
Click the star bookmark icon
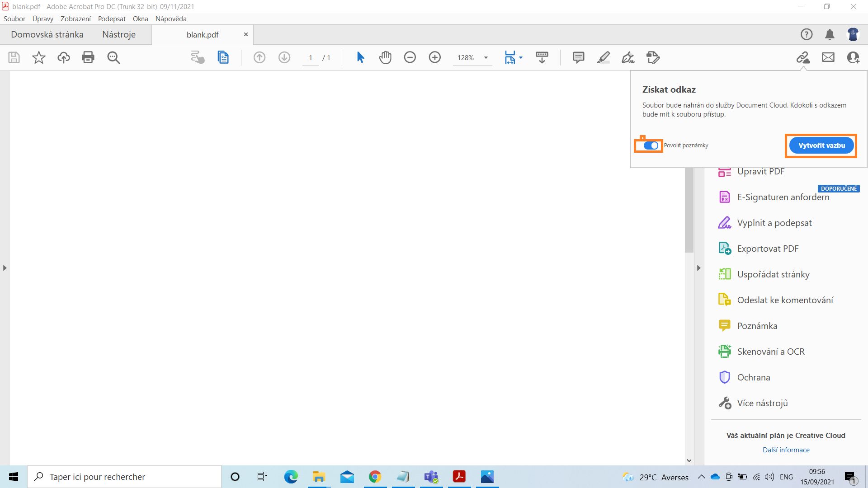(x=39, y=57)
